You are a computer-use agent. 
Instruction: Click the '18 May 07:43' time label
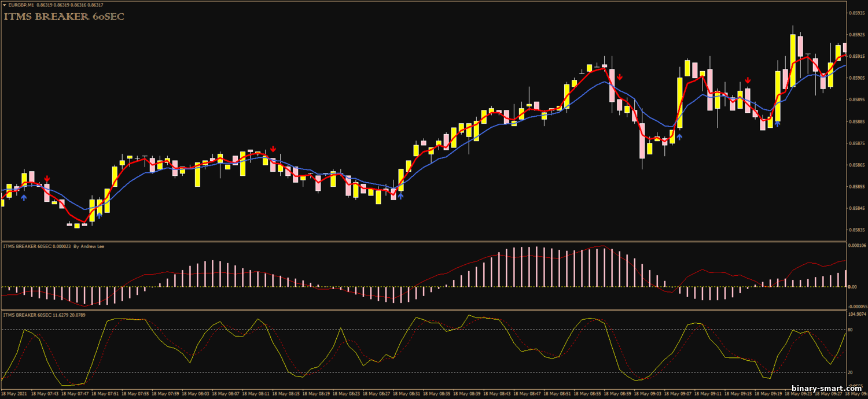pos(45,393)
